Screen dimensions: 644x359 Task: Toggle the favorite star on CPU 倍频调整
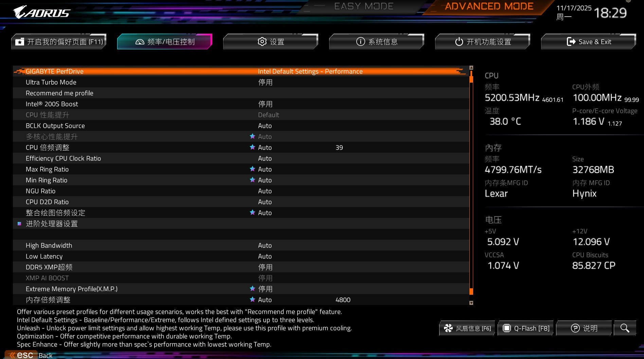click(x=252, y=147)
